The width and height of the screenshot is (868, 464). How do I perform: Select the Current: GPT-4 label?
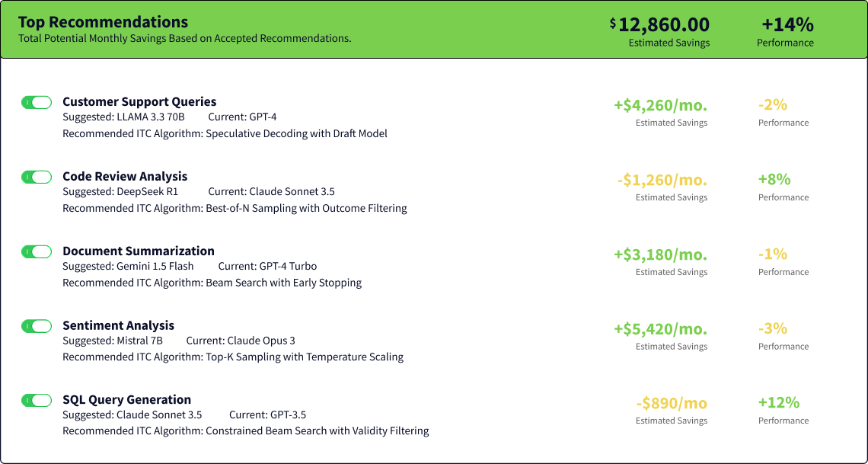tap(242, 117)
